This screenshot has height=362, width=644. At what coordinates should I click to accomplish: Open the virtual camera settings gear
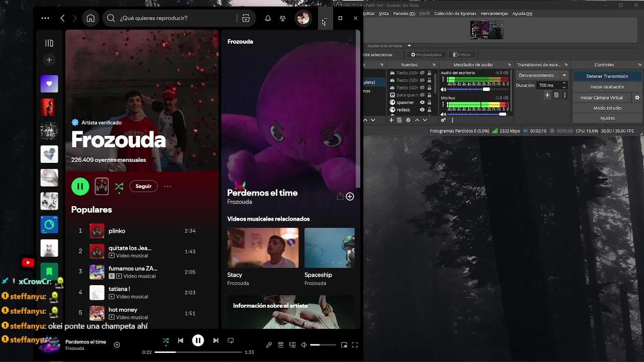pos(637,98)
